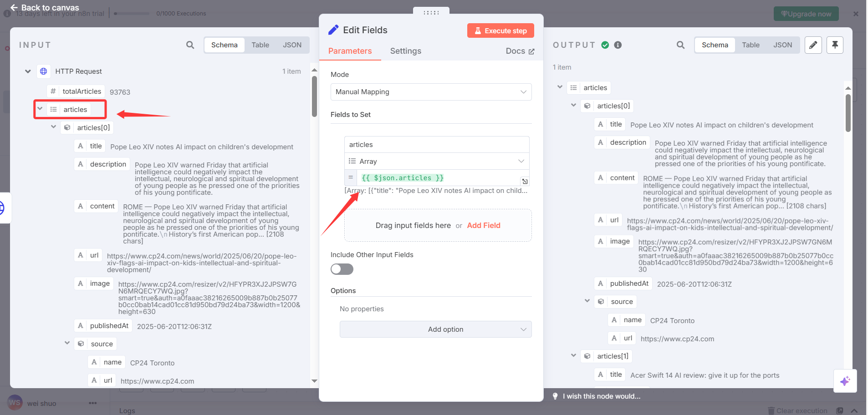This screenshot has width=868, height=415.
Task: Click the HTTP Request globe icon
Action: 44,71
